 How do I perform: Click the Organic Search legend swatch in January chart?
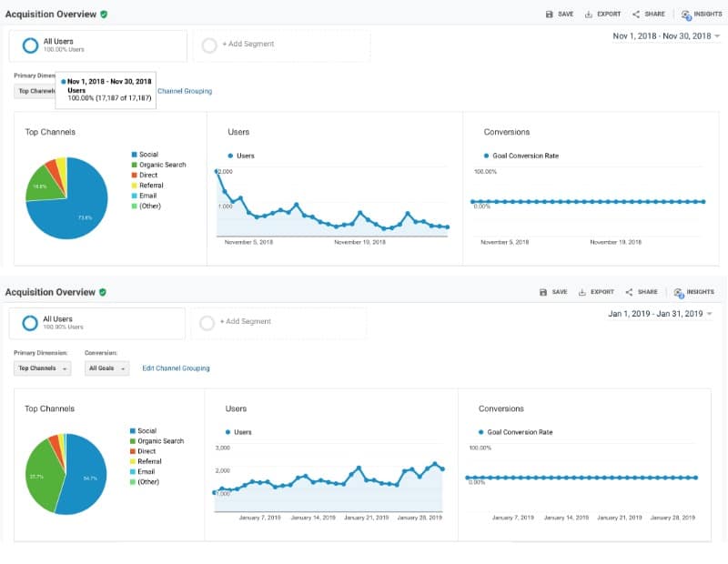(133, 441)
